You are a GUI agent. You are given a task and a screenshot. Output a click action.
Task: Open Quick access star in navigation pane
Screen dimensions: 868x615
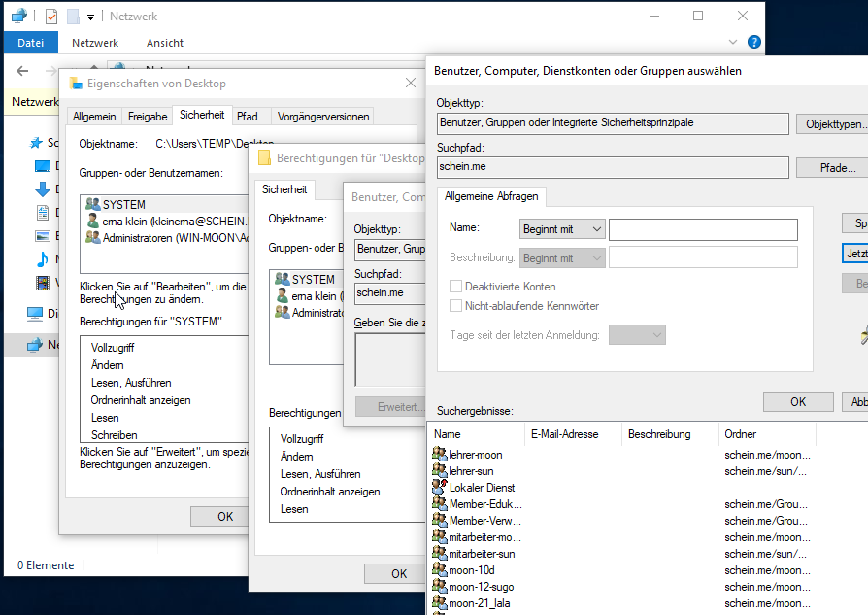(x=36, y=142)
